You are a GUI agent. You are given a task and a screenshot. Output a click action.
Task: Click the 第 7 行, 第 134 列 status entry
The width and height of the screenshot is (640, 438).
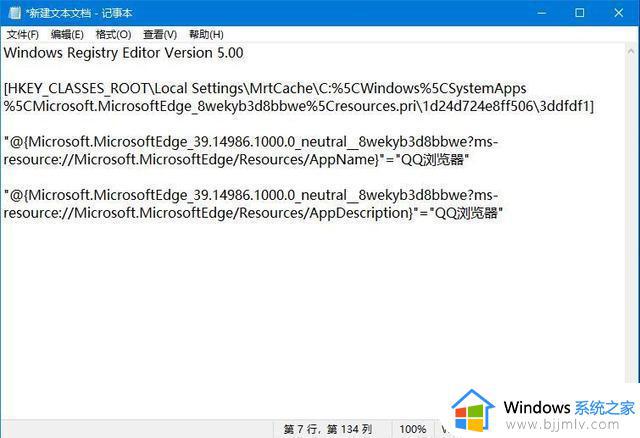[328, 429]
